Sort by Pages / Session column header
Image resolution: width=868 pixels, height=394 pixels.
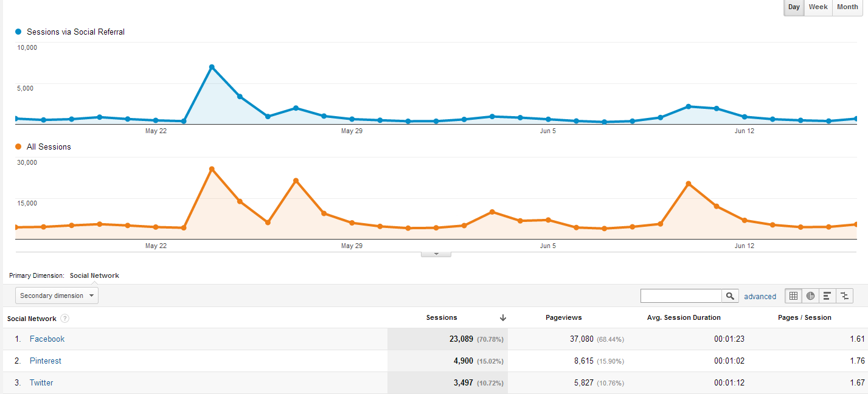pyautogui.click(x=804, y=317)
